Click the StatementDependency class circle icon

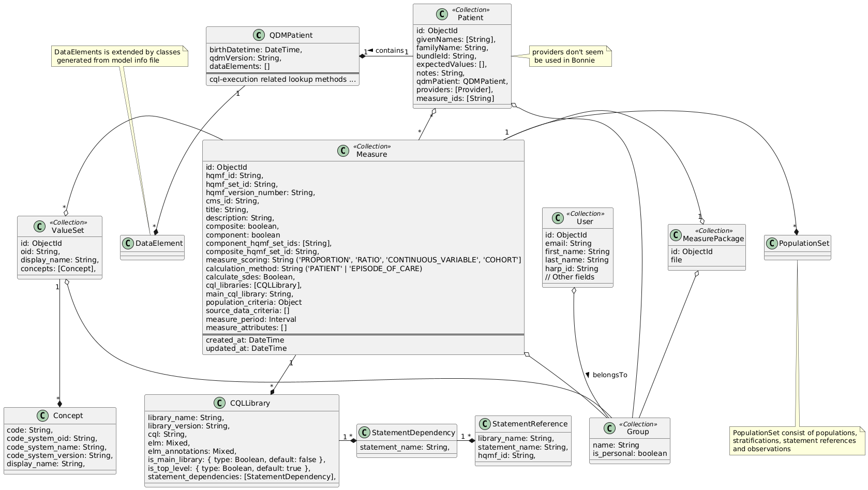pyautogui.click(x=365, y=432)
